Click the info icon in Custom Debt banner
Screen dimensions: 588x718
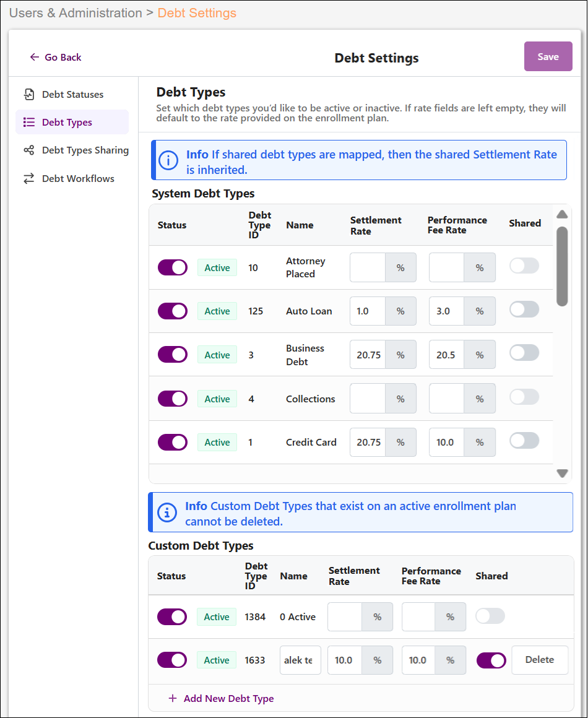[x=167, y=513]
